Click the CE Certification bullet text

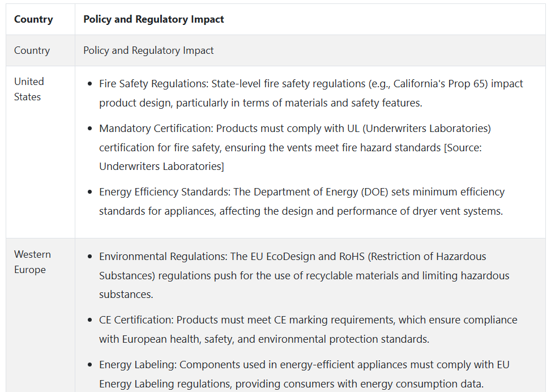click(x=308, y=330)
